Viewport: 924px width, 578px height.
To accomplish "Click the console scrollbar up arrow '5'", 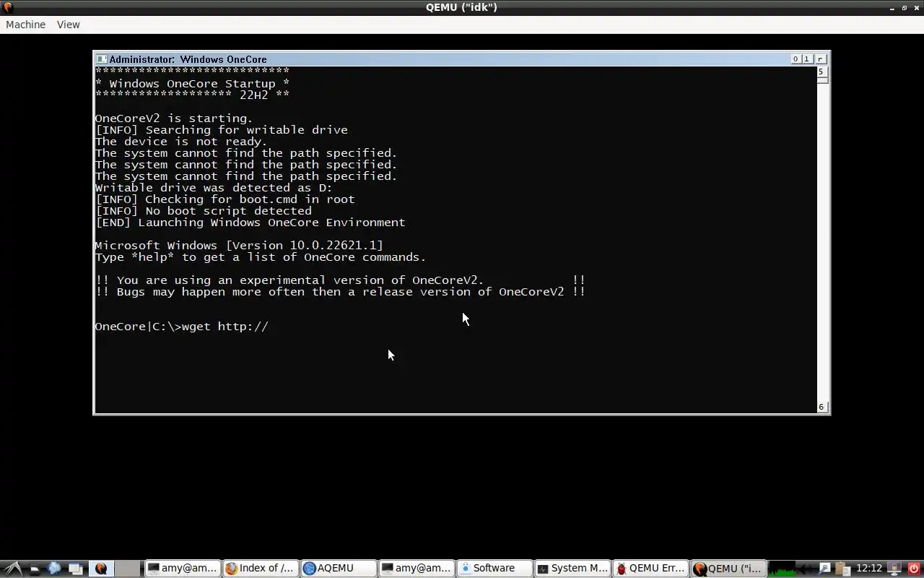I will click(x=821, y=72).
